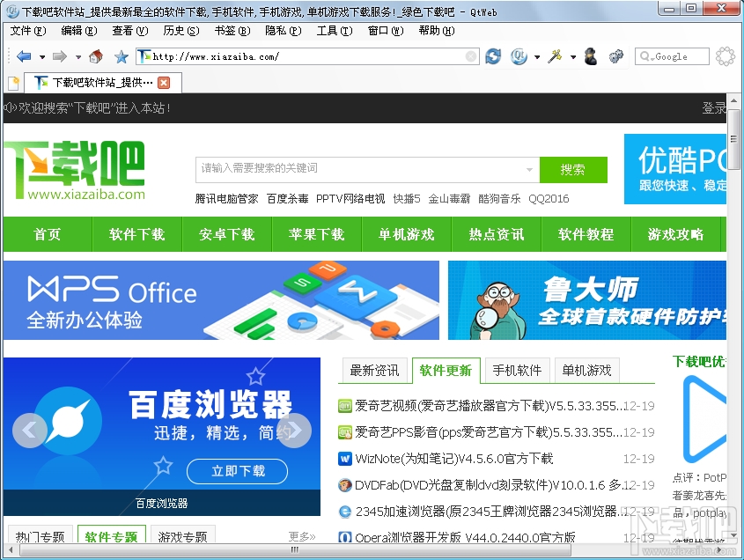Open the 窗口 menu
The width and height of the screenshot is (744, 560).
(386, 31)
